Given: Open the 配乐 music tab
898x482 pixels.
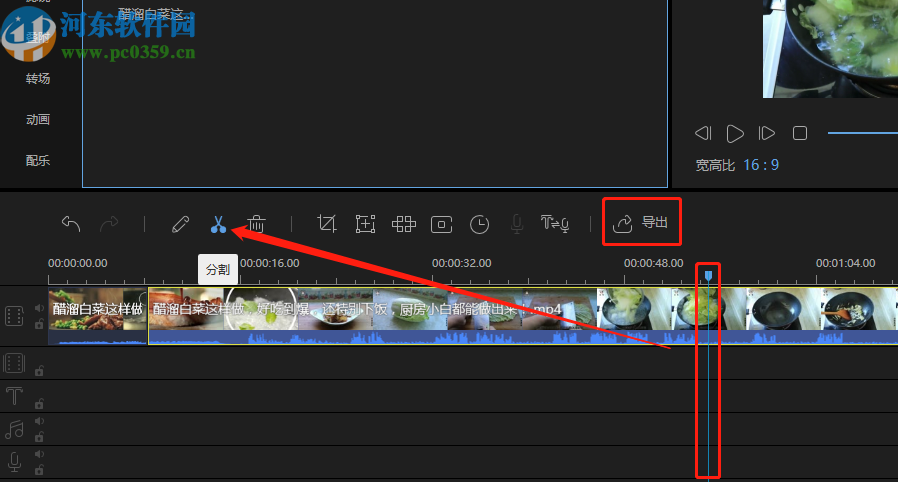Looking at the screenshot, I should pyautogui.click(x=38, y=161).
